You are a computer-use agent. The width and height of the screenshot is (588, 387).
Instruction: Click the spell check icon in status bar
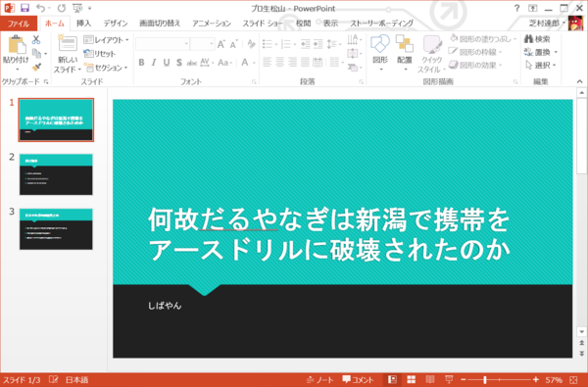point(53,379)
